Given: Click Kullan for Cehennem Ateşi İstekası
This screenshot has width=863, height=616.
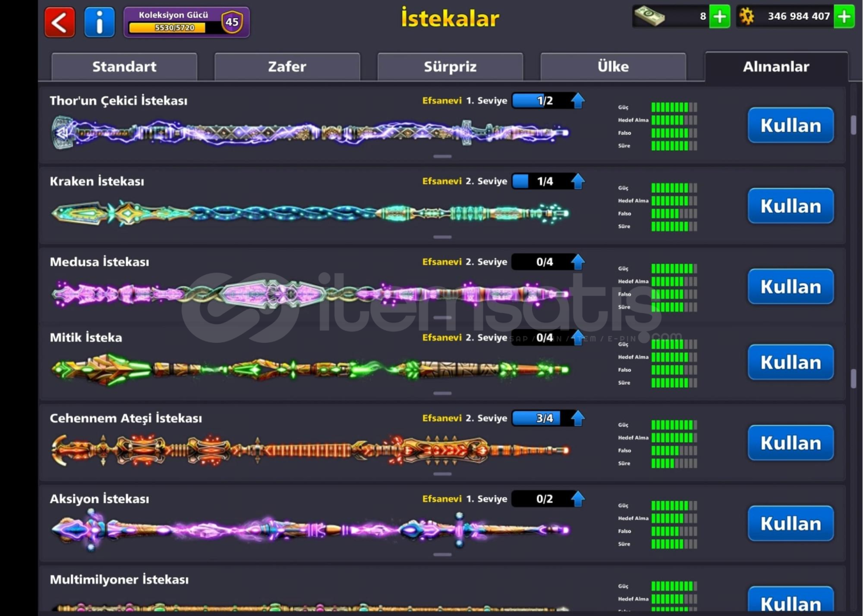Looking at the screenshot, I should [791, 443].
